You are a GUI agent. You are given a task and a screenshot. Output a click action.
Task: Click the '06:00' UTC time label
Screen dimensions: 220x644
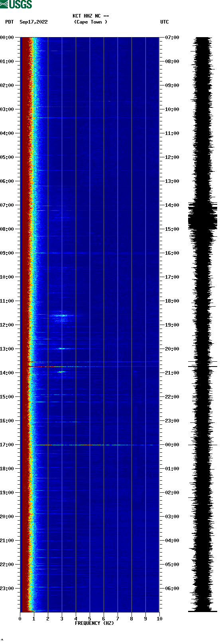point(172,589)
